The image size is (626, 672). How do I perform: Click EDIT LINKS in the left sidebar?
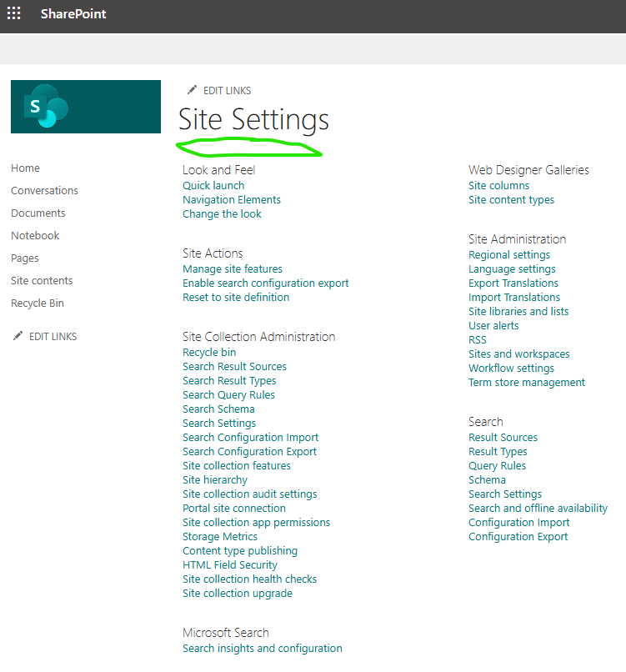pyautogui.click(x=53, y=337)
